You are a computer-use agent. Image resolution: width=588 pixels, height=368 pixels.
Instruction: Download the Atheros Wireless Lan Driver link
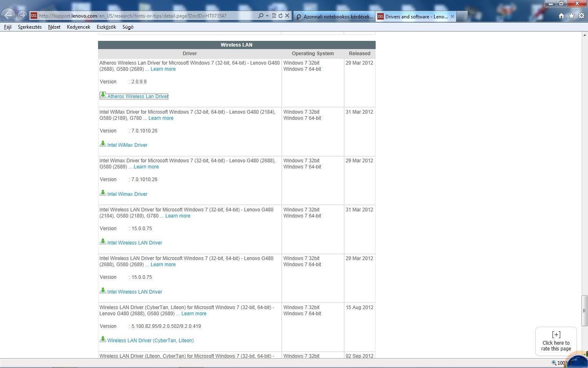[x=138, y=96]
